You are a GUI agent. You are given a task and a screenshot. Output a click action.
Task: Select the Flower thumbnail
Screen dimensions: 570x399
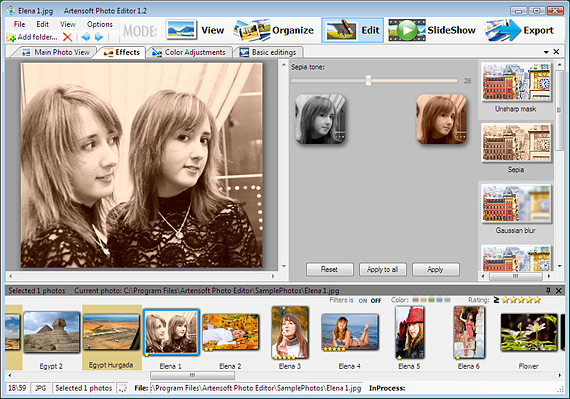[529, 332]
